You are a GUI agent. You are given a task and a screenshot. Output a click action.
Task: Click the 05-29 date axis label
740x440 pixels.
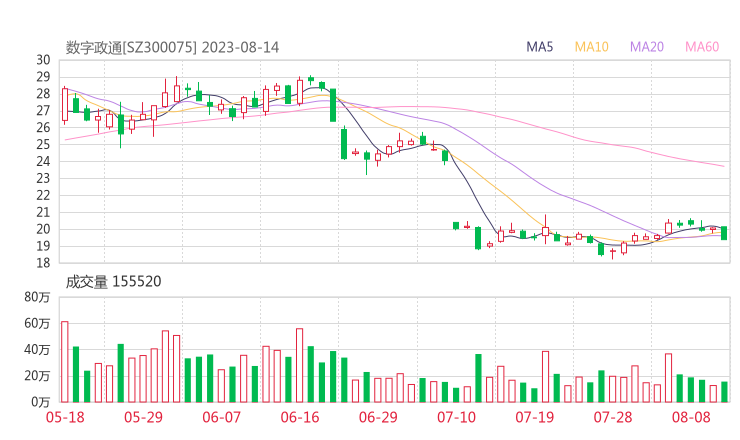point(143,417)
